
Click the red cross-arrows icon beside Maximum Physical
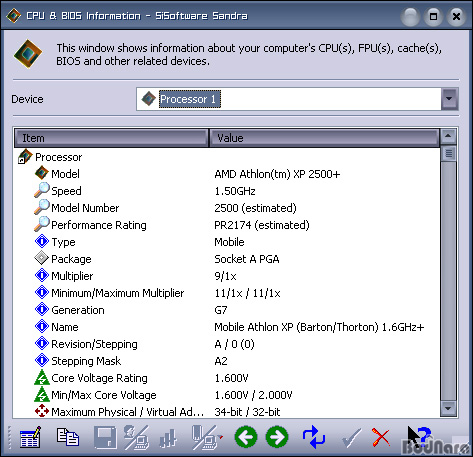tap(42, 411)
